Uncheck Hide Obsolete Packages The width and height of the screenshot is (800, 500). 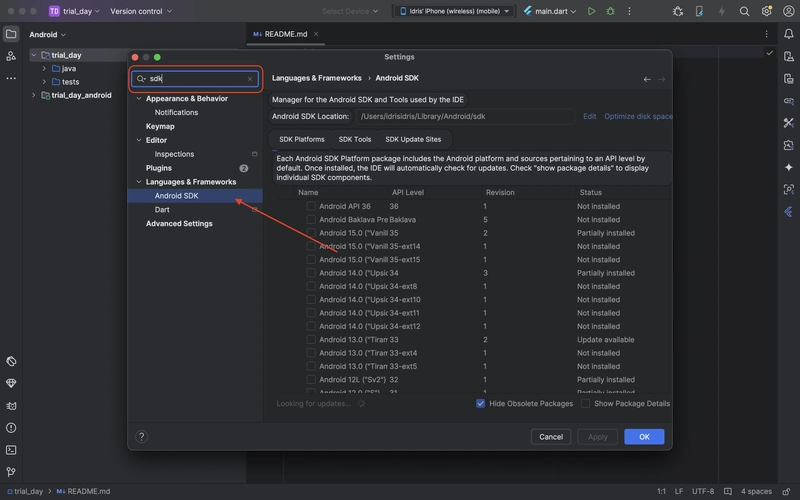coord(480,404)
